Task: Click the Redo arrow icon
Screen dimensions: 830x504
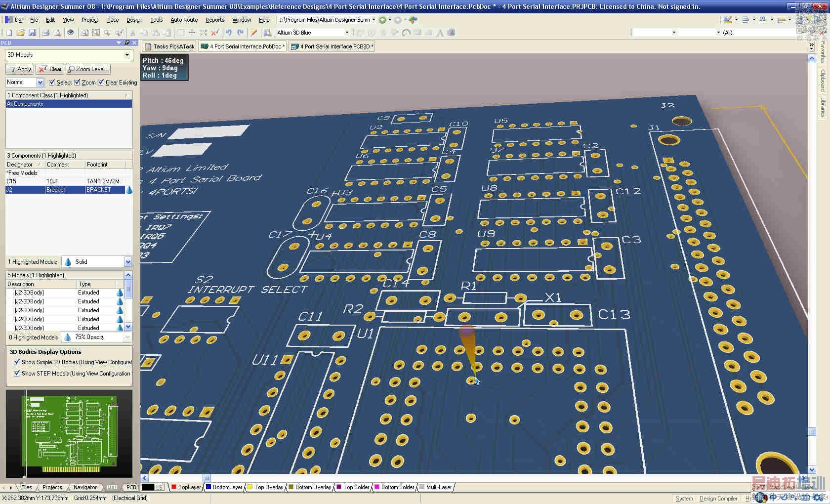Action: [241, 33]
